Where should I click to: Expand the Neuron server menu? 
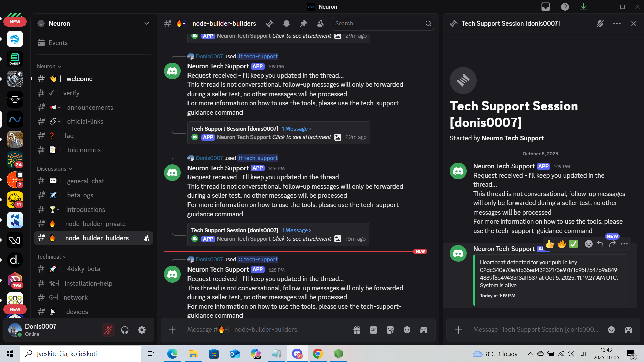pyautogui.click(x=147, y=23)
